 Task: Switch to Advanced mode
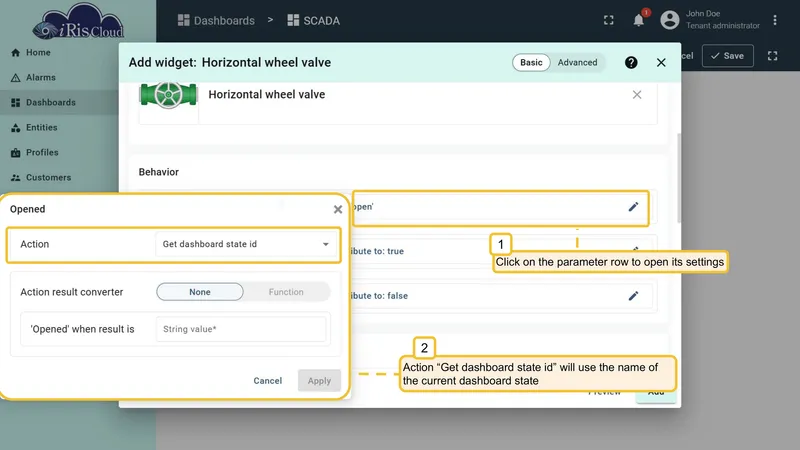[x=577, y=62]
